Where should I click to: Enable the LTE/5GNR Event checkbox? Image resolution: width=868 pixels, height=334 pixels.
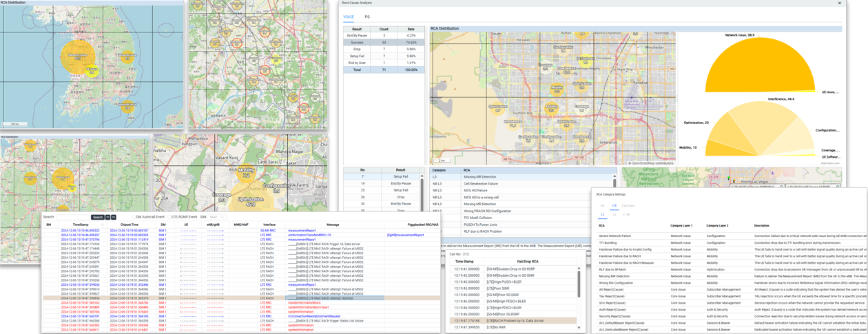(169, 217)
